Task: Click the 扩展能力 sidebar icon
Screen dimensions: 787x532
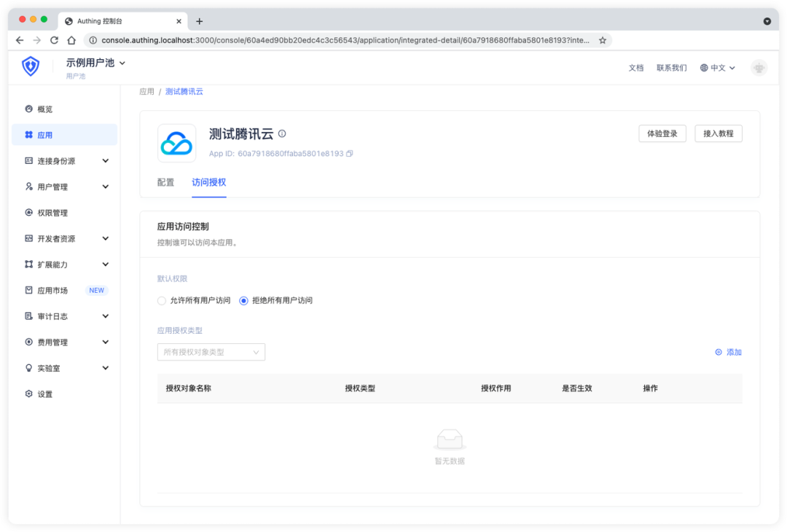Action: (28, 264)
